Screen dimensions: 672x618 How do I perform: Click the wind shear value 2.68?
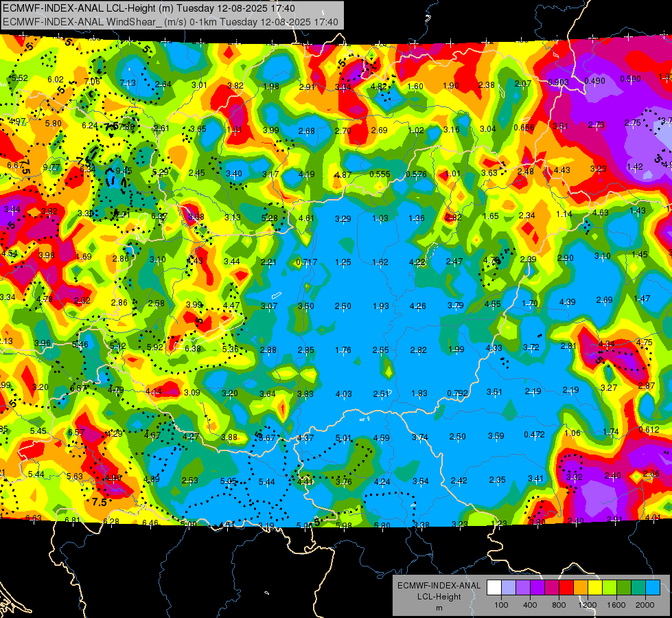coord(306,131)
